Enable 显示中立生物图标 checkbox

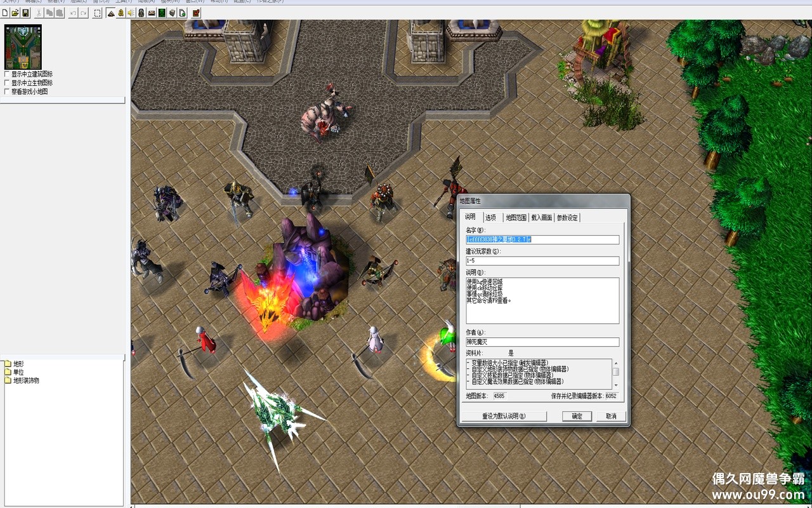coord(8,83)
